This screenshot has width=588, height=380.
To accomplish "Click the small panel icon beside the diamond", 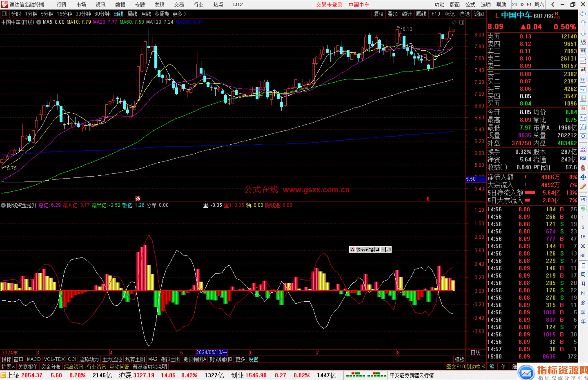I will (462, 22).
